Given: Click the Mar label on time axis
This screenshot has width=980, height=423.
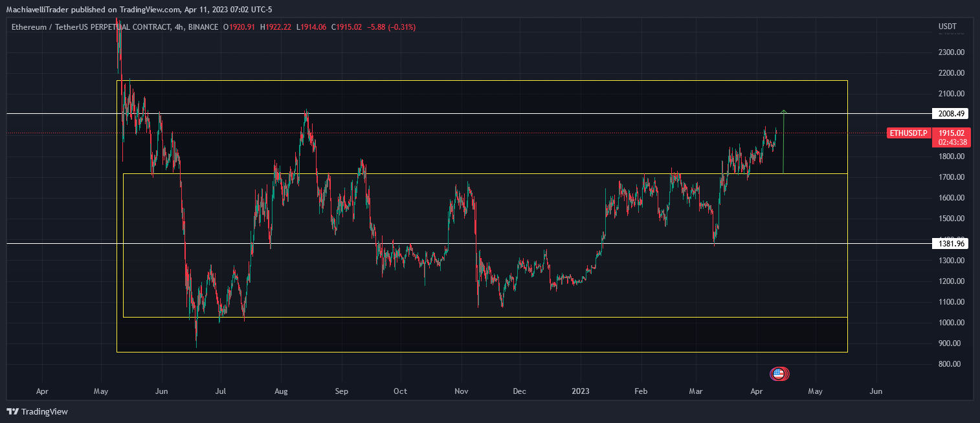Looking at the screenshot, I should coord(696,391).
